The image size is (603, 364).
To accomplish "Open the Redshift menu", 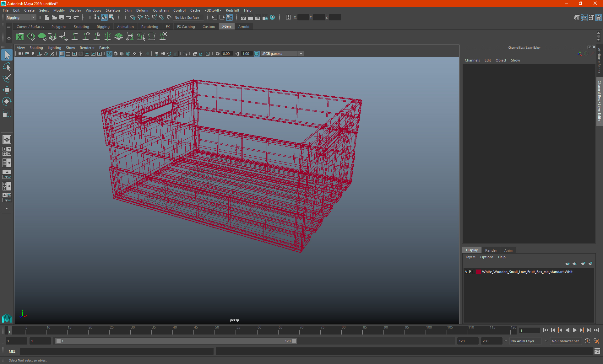I will [232, 10].
